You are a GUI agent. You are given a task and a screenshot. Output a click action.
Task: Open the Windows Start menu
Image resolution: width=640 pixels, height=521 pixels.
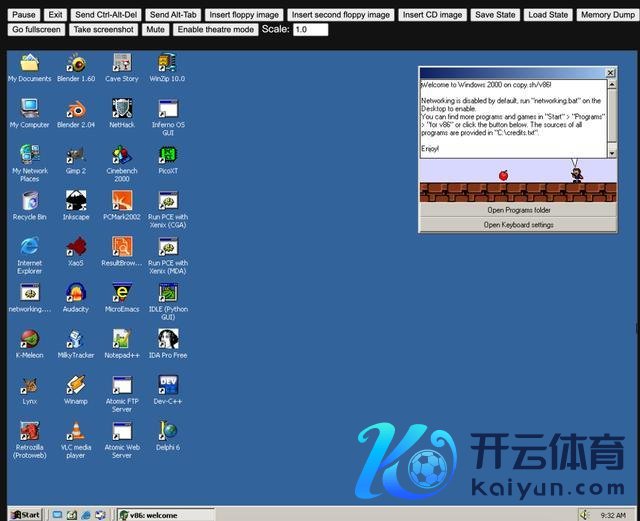(24, 514)
